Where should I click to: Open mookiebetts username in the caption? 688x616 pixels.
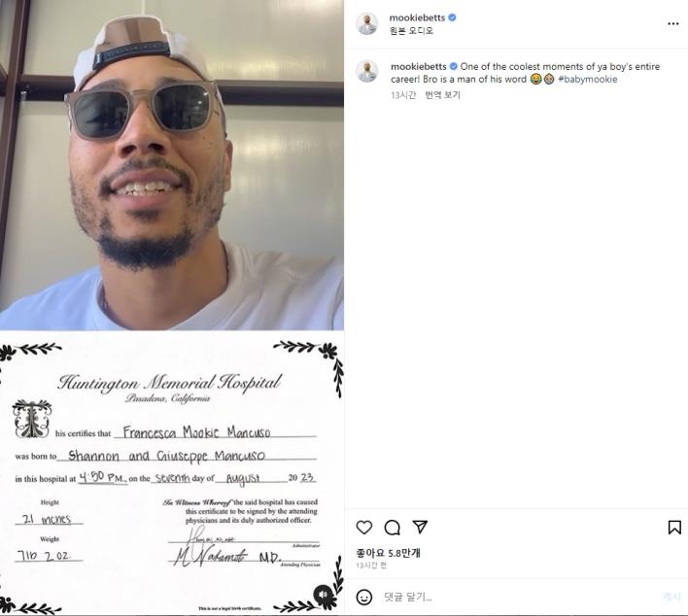point(419,67)
